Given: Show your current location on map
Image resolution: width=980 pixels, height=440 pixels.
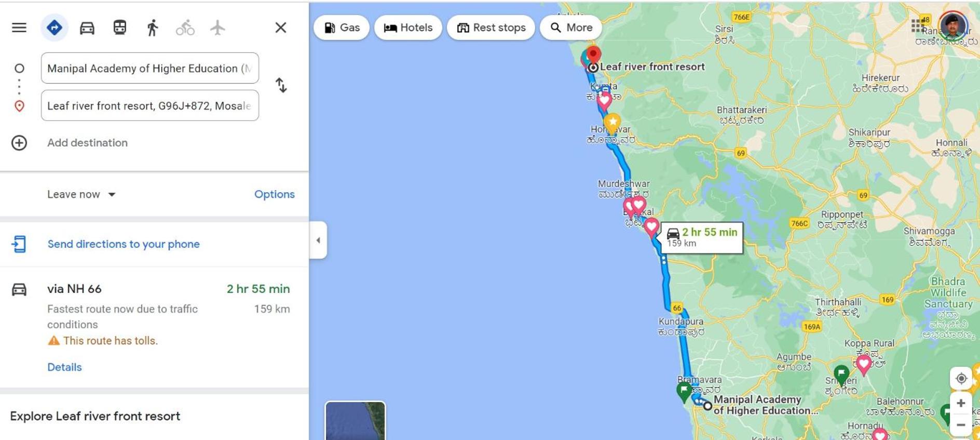Looking at the screenshot, I should pyautogui.click(x=961, y=378).
